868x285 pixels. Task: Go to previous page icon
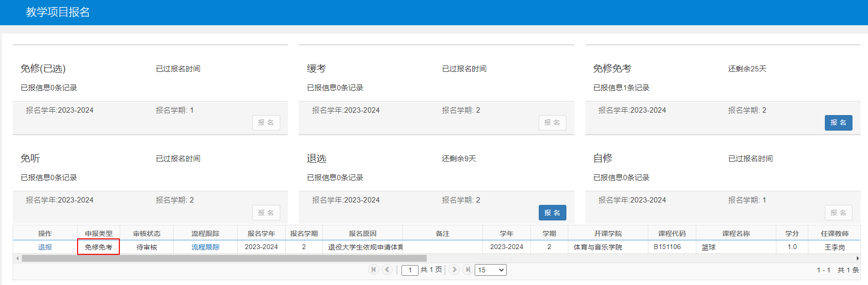[387, 269]
